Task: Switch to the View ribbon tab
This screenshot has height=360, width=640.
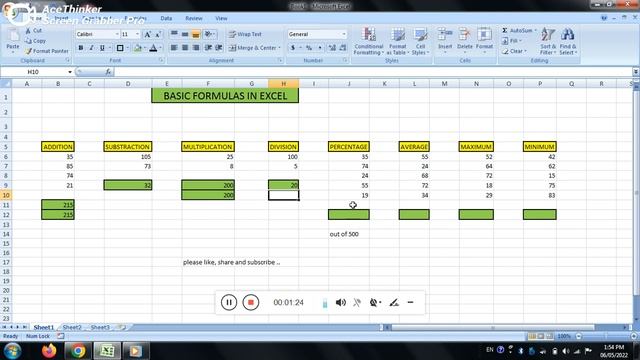Action: point(221,18)
